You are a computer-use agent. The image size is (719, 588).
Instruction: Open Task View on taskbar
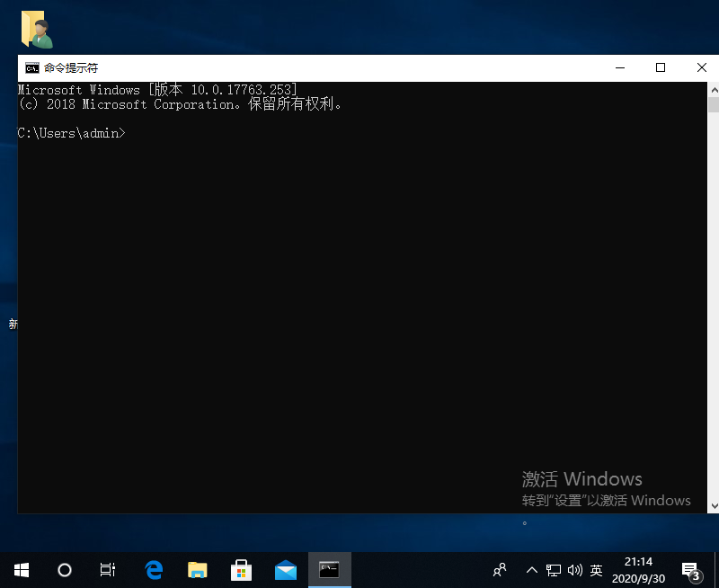click(108, 570)
